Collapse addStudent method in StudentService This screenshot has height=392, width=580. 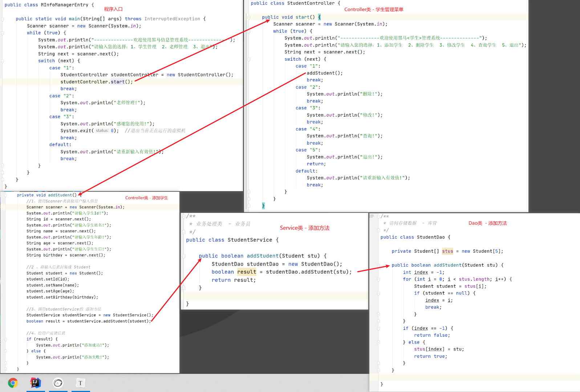[184, 256]
